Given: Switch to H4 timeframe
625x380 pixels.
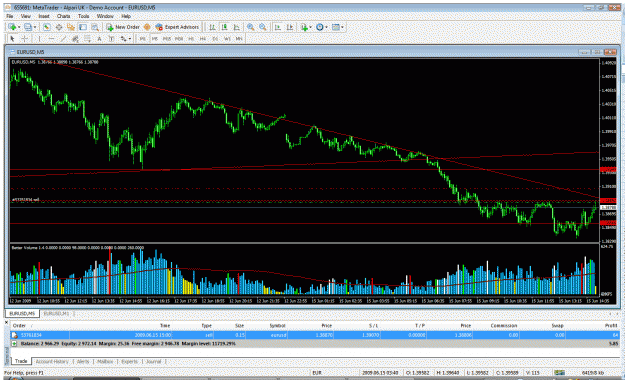Looking at the screenshot, I should [203, 39].
